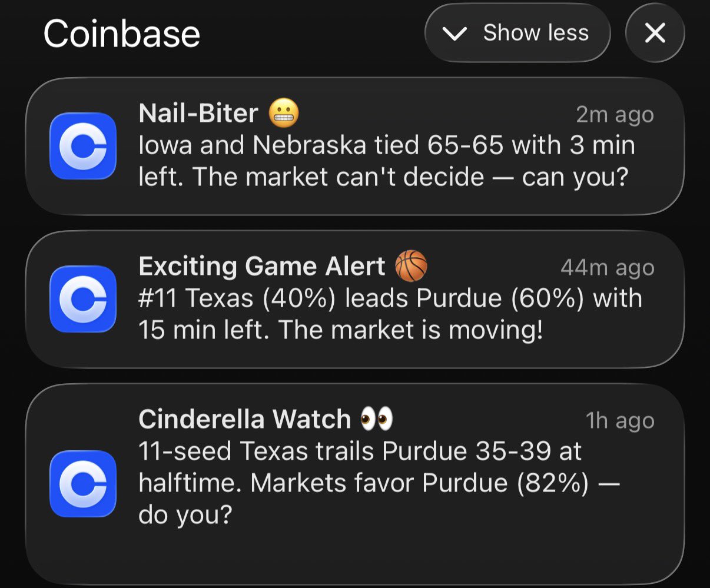Tap the grimacing face emoji
Viewport: 710px width, 588px height.
(284, 113)
